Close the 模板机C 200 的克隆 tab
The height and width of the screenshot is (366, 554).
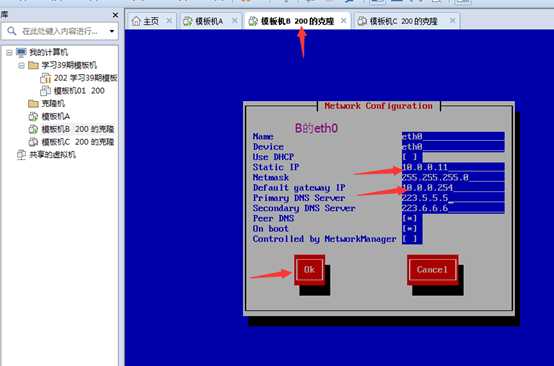pyautogui.click(x=453, y=21)
